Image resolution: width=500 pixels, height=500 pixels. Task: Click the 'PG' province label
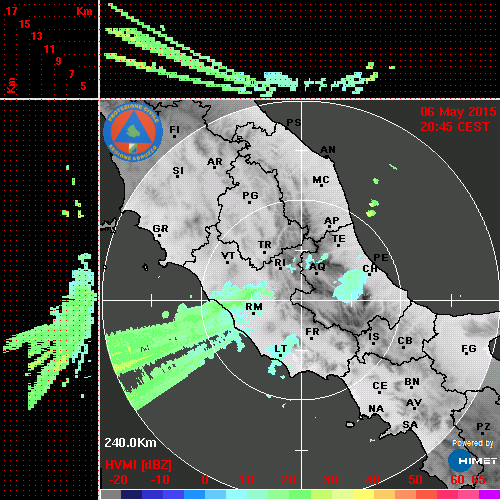(x=250, y=195)
